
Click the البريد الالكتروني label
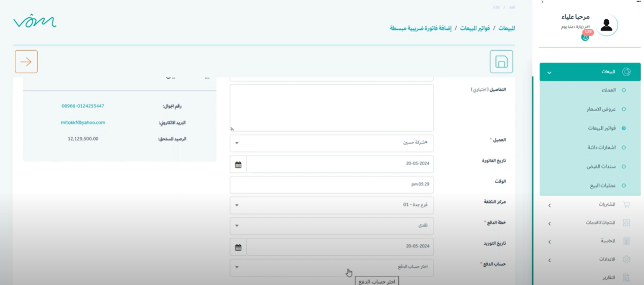click(x=172, y=122)
